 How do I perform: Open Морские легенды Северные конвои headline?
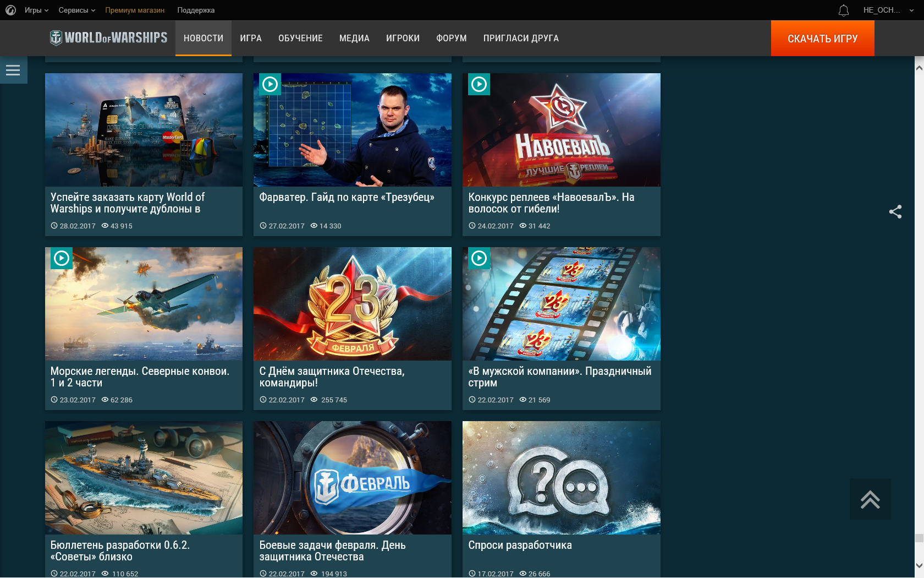coord(140,377)
